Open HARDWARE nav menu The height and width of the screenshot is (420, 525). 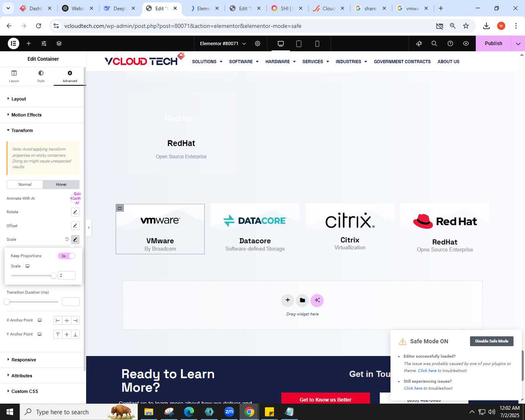click(281, 62)
